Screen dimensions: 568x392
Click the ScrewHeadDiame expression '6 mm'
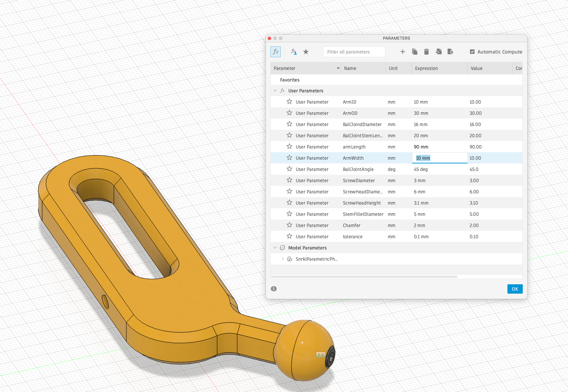pos(420,192)
